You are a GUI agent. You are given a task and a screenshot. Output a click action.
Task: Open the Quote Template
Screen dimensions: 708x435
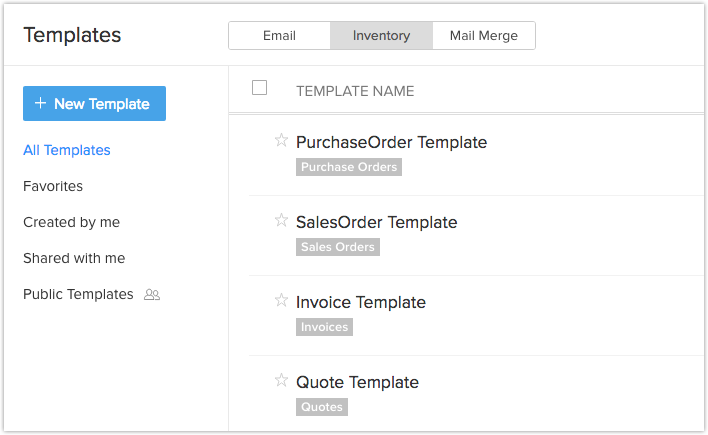(357, 382)
